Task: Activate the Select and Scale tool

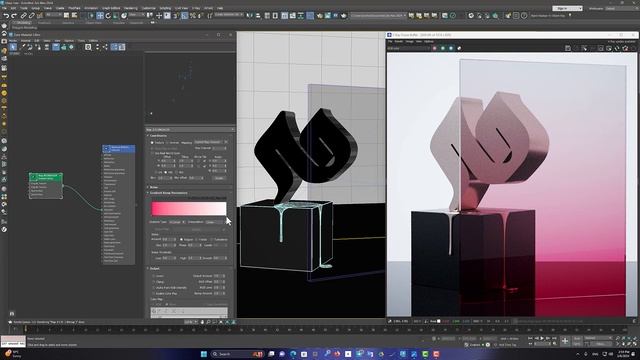Action: [x=116, y=16]
